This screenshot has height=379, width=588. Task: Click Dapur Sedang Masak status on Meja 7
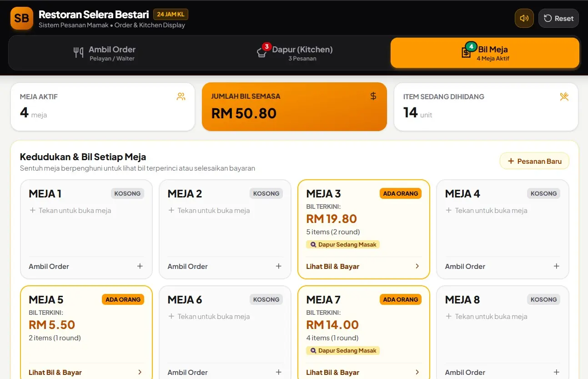[x=343, y=350]
